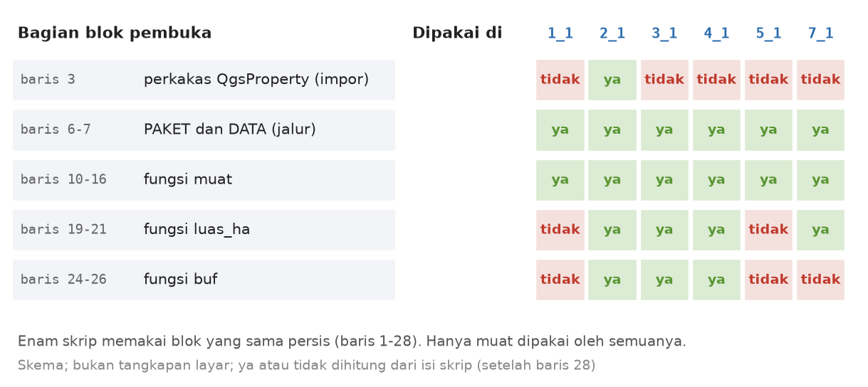Click the 'tidak' cell for QgsProperty in 1_1
The height and width of the screenshot is (387, 868).
tap(560, 80)
